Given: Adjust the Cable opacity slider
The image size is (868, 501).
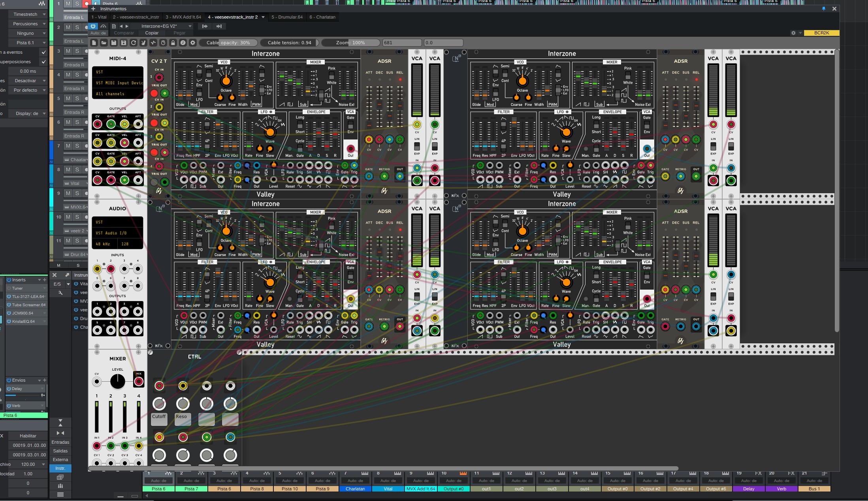Looking at the screenshot, I should [228, 43].
